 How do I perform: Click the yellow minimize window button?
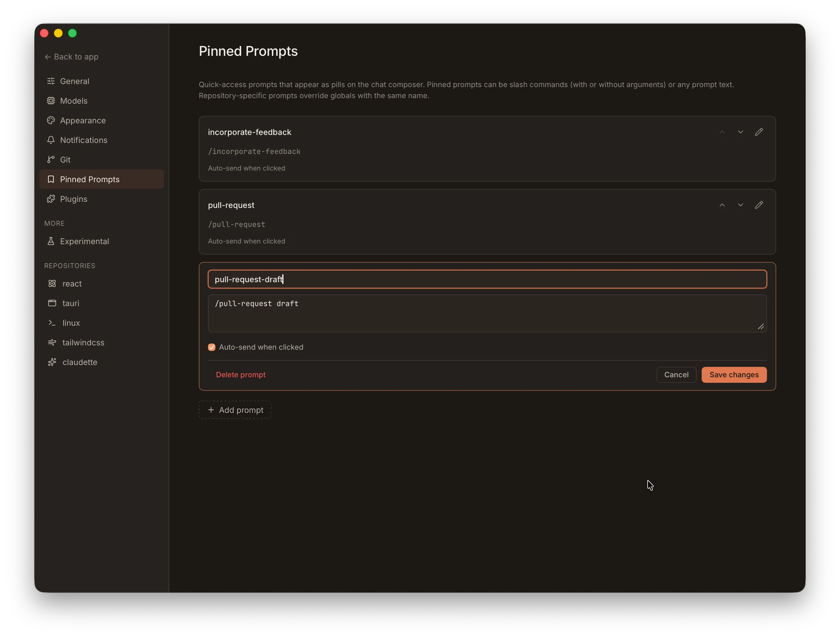58,33
